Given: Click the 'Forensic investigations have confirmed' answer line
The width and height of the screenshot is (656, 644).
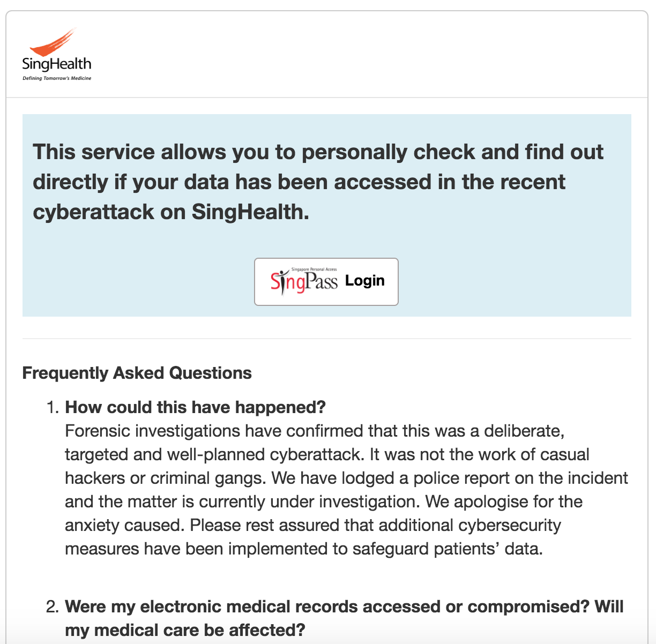Looking at the screenshot, I should click(315, 431).
